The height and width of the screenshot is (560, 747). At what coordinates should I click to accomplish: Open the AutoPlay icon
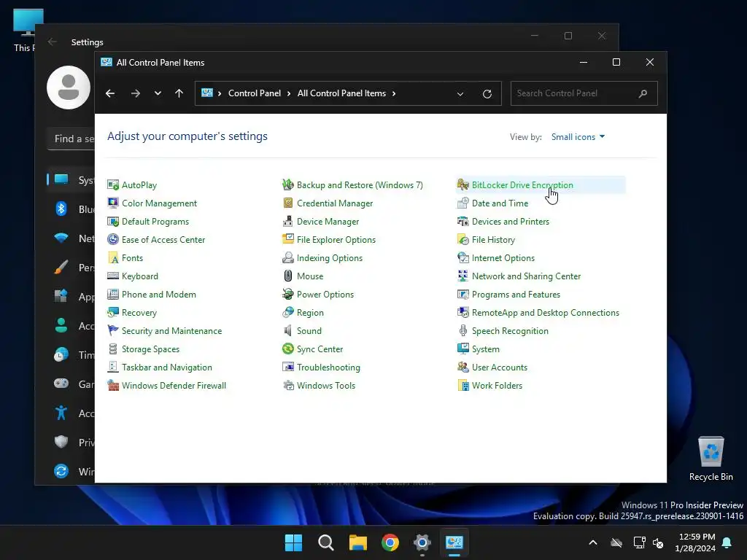pyautogui.click(x=113, y=184)
